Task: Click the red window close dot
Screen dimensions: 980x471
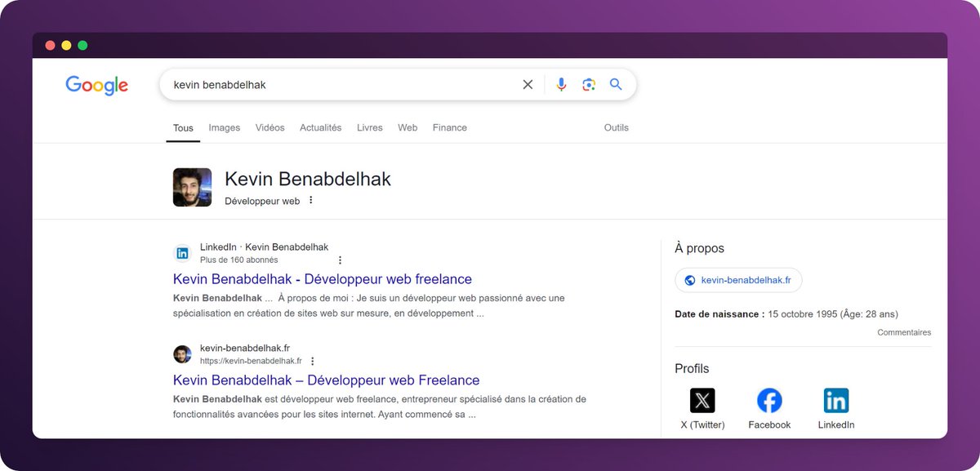Action: click(x=50, y=46)
